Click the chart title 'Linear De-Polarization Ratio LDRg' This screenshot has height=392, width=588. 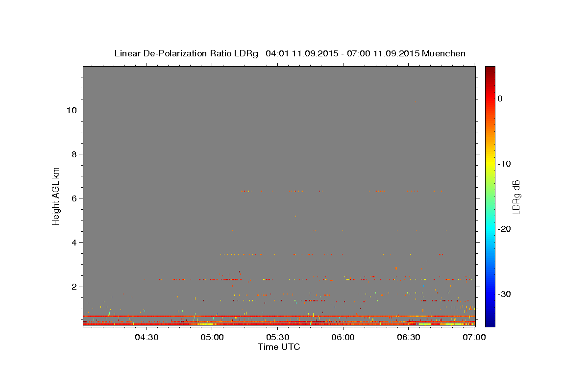pyautogui.click(x=186, y=53)
